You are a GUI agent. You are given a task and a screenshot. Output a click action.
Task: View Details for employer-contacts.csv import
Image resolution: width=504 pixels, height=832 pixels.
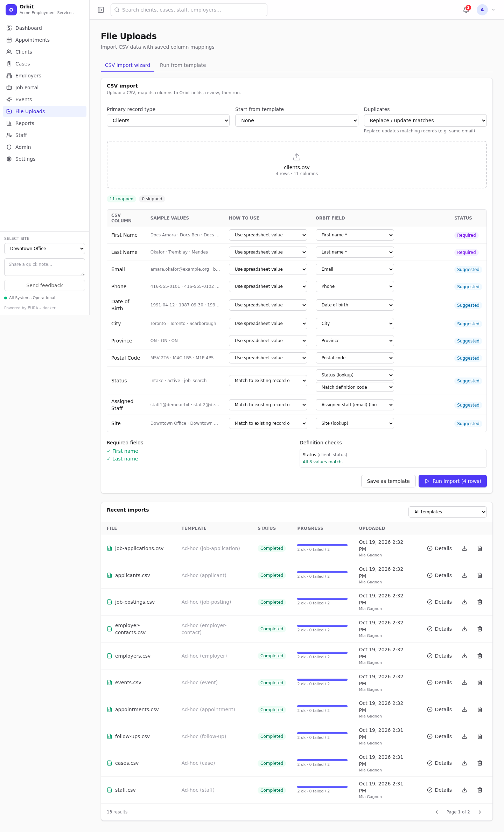pos(440,629)
